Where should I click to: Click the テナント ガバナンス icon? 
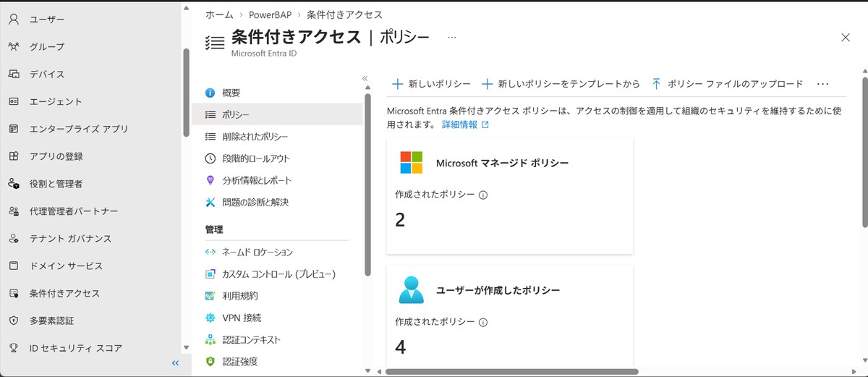(x=13, y=239)
